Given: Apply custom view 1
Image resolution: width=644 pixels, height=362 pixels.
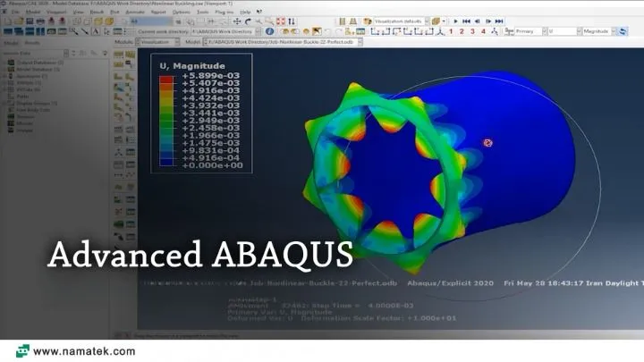Looking at the screenshot, I should (x=451, y=31).
